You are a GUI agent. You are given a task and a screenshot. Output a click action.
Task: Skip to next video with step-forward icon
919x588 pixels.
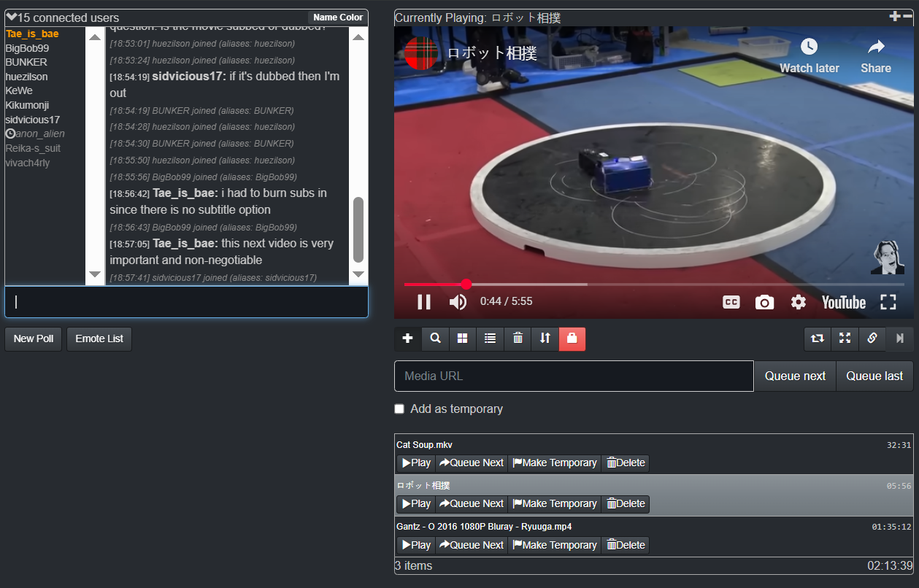tap(899, 339)
